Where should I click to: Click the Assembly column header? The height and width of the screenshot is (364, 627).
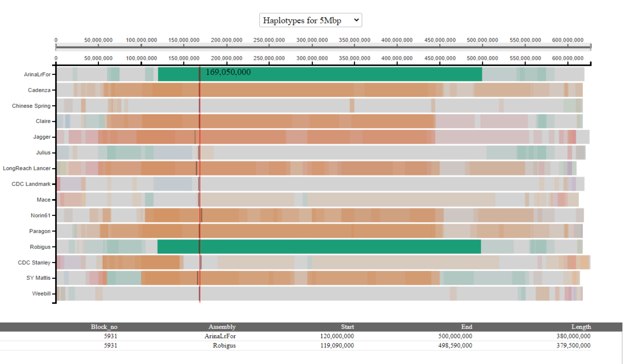[x=222, y=327]
